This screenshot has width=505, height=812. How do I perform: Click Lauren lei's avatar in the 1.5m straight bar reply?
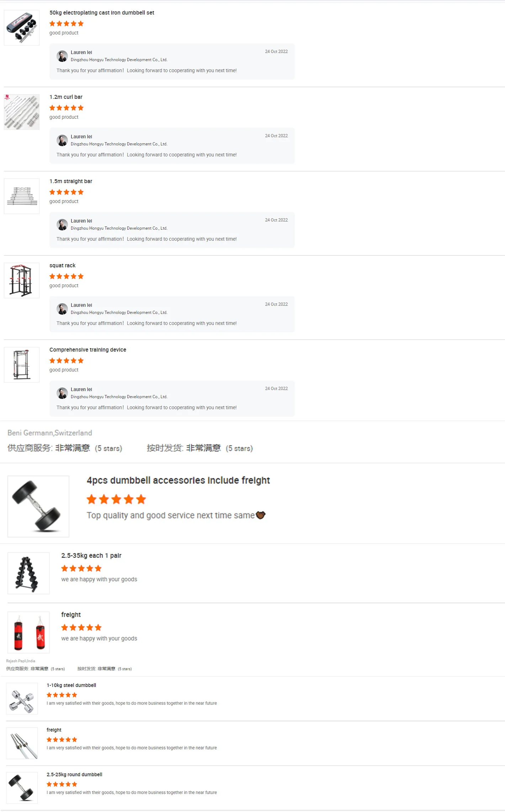[x=62, y=225]
